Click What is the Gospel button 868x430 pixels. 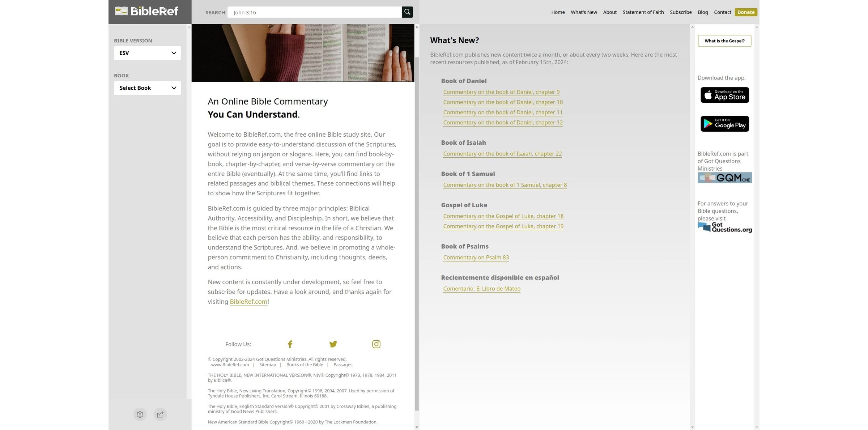pyautogui.click(x=725, y=41)
